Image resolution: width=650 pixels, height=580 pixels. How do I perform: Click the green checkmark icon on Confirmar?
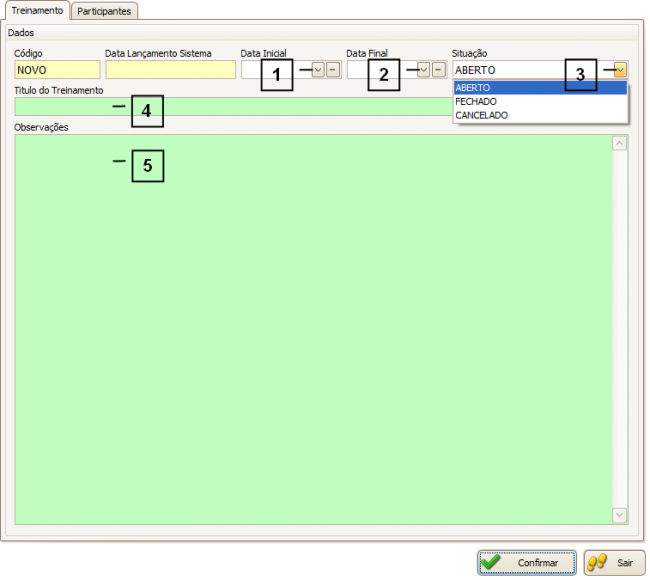pos(491,563)
